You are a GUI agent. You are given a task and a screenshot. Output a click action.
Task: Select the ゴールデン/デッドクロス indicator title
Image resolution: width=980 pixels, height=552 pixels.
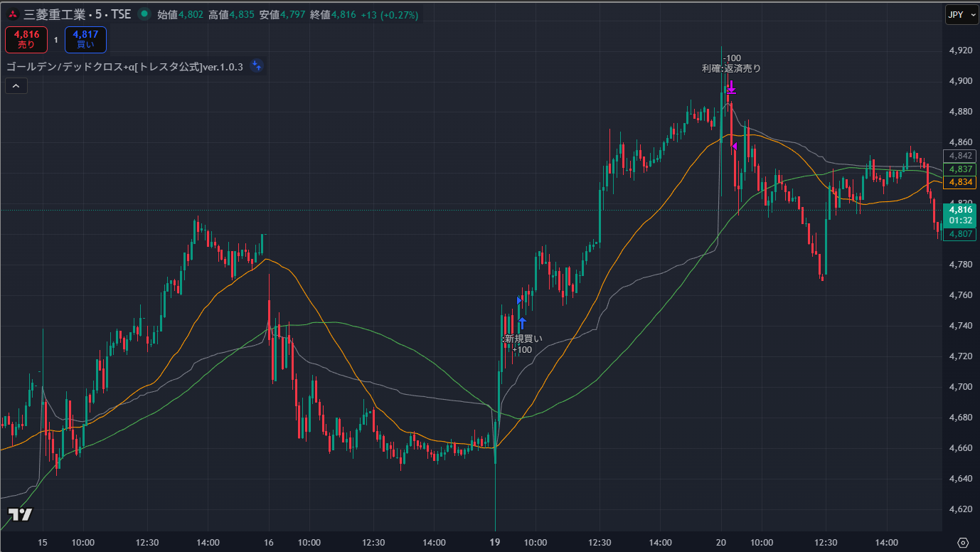(124, 67)
